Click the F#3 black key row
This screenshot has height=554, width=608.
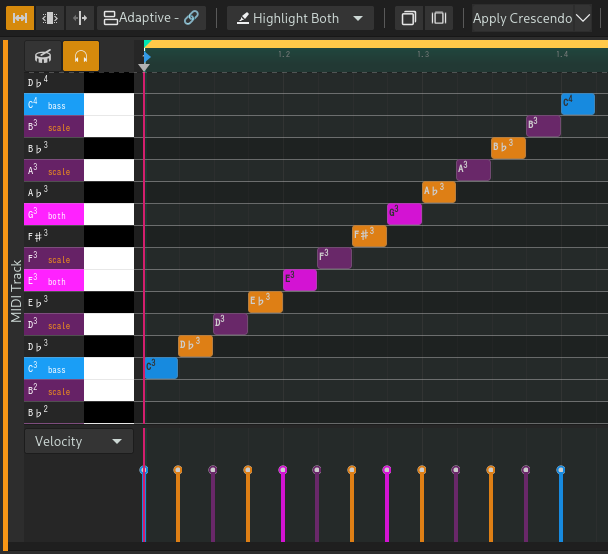pos(79,236)
